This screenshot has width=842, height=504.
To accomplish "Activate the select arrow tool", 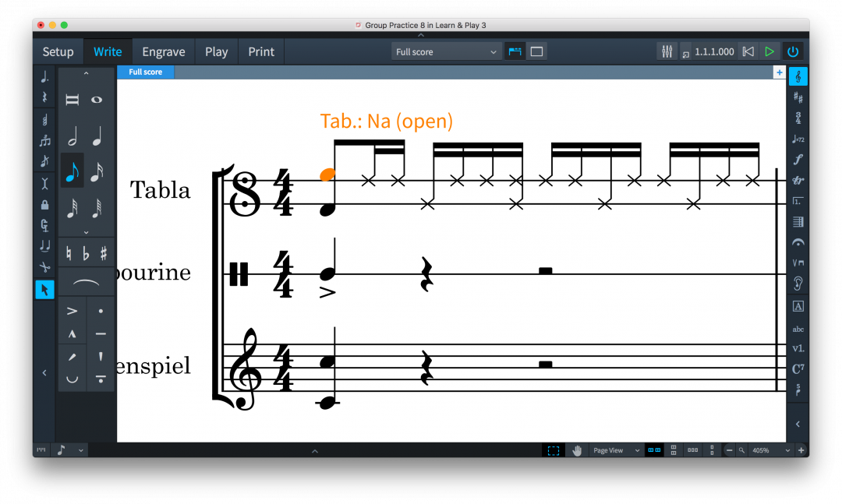I will 44,290.
